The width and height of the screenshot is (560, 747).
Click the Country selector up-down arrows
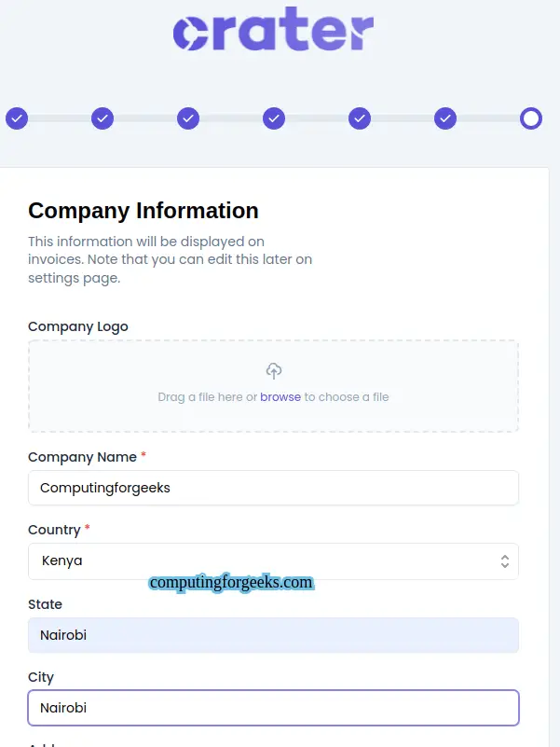tap(504, 561)
